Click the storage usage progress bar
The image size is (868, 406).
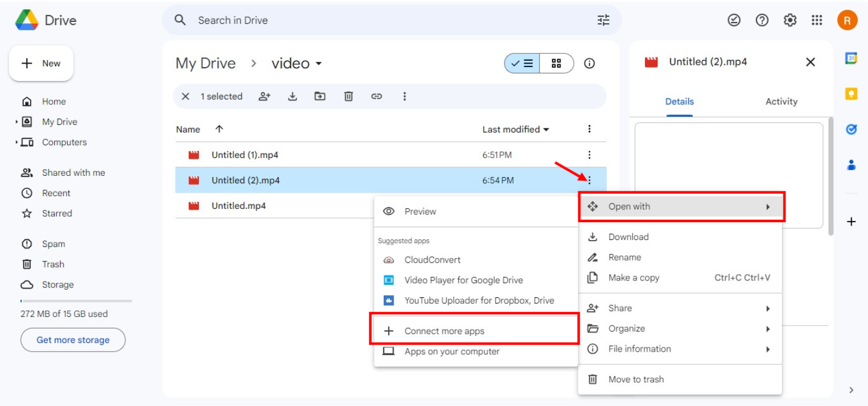[x=76, y=301]
